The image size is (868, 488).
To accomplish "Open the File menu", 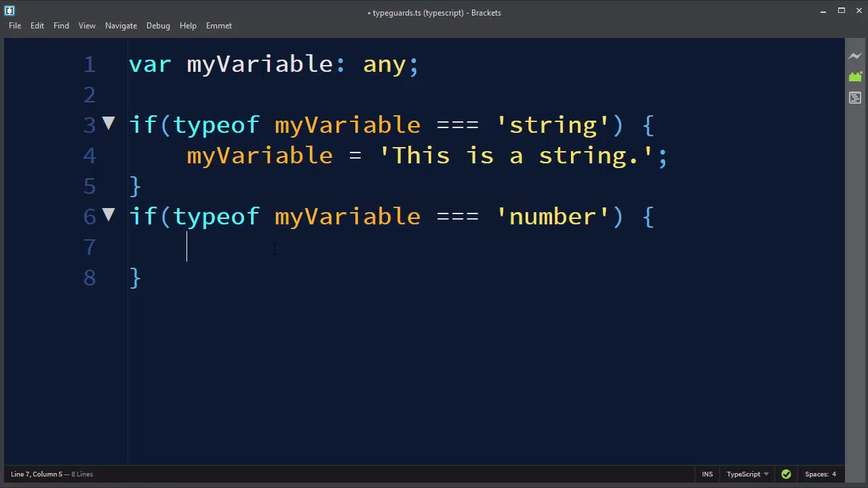I will coord(15,26).
